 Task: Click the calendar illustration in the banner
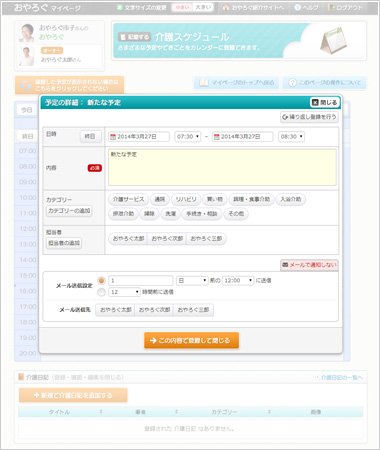click(333, 40)
